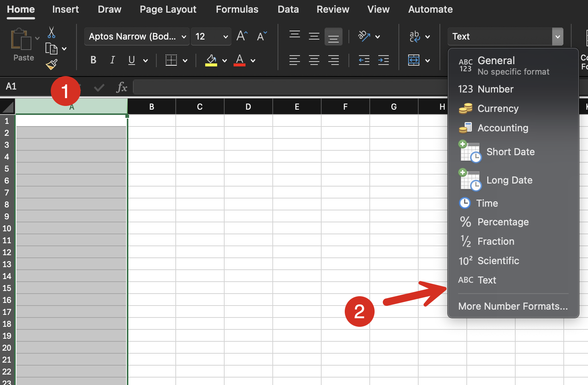Center text horizontally with align center icon
This screenshot has width=588, height=385.
(314, 60)
